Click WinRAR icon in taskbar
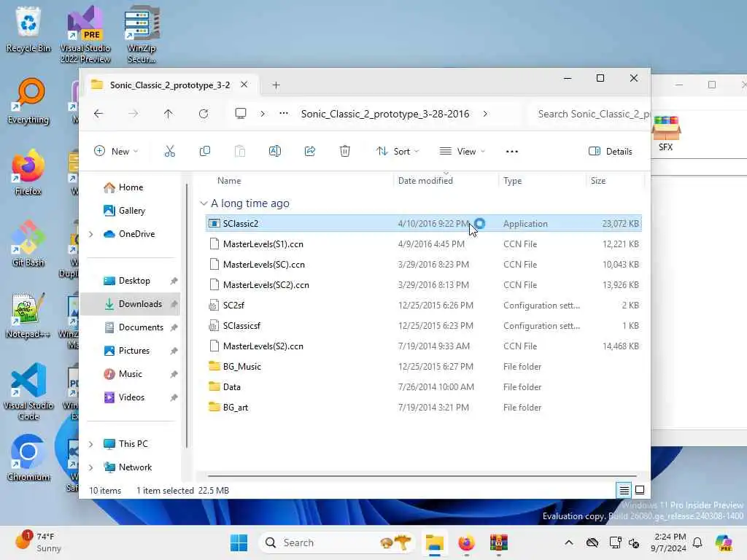747x560 pixels. (499, 542)
